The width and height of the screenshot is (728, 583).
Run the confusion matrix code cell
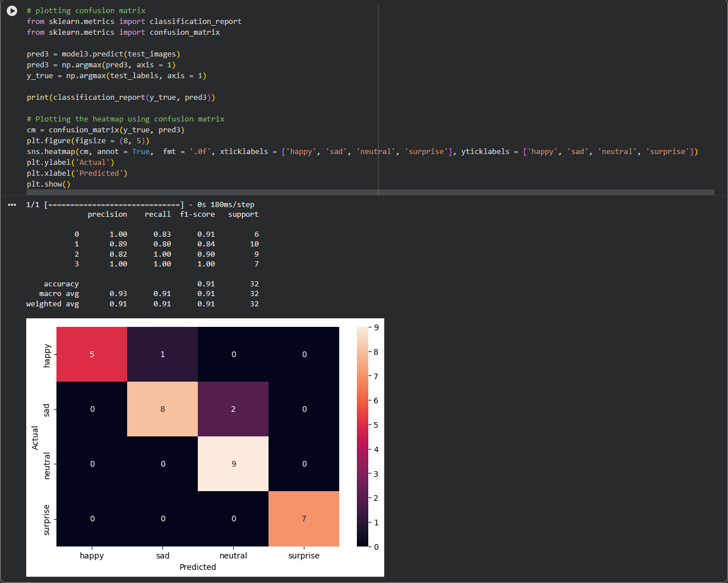(x=12, y=11)
